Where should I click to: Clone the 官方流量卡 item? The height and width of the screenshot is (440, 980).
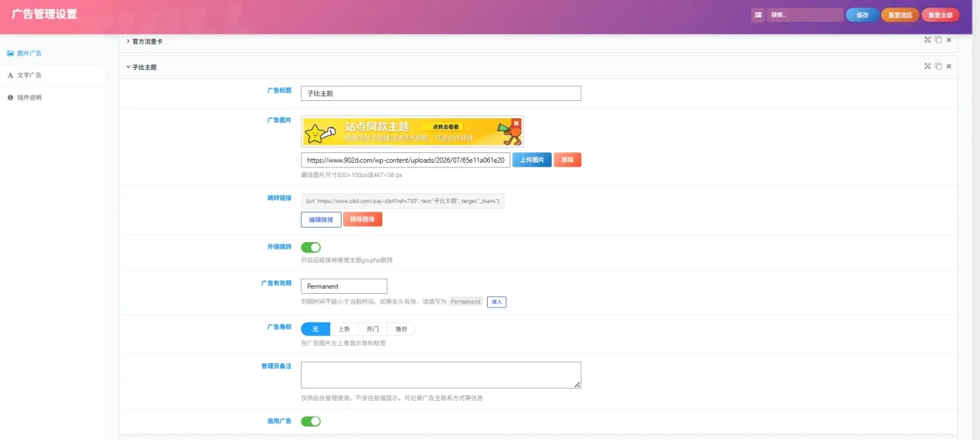pos(939,40)
